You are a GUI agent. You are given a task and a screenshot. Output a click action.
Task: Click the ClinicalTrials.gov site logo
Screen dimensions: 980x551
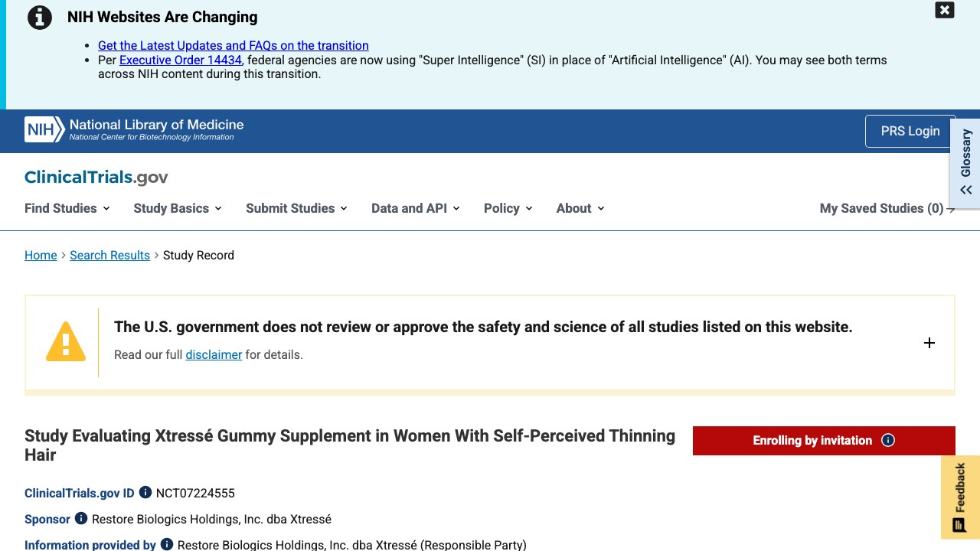[x=96, y=178]
